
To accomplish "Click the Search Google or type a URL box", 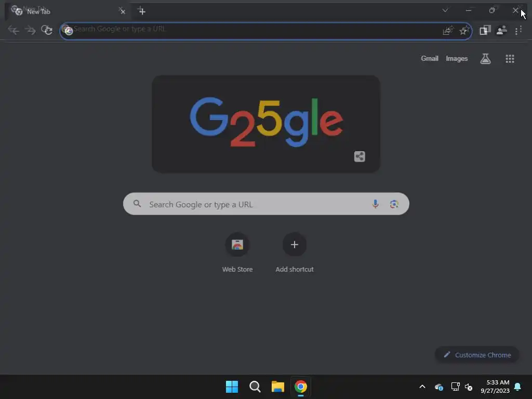I will point(266,204).
